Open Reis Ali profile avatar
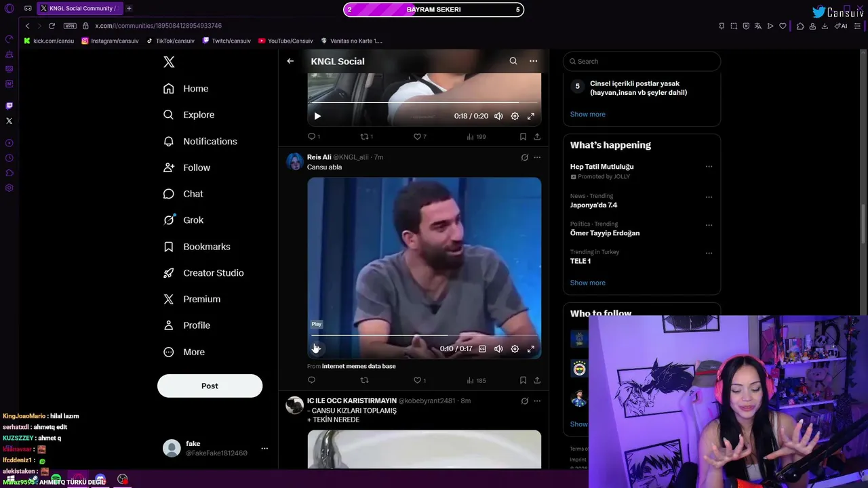This screenshot has width=868, height=488. click(x=294, y=161)
